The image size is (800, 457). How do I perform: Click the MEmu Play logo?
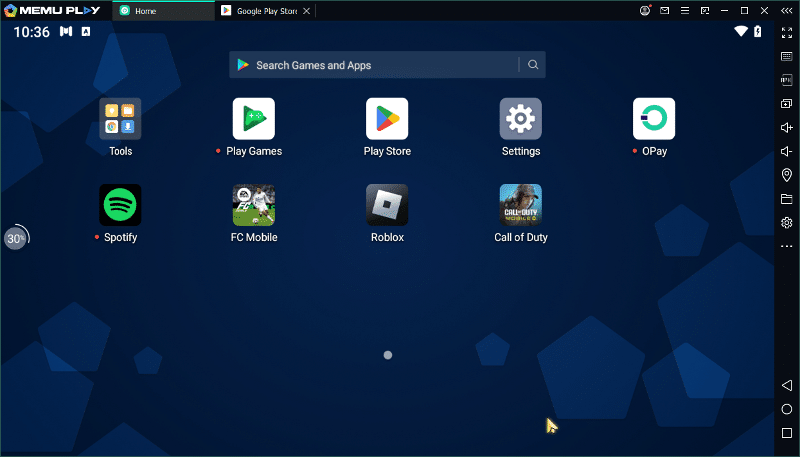pos(52,10)
